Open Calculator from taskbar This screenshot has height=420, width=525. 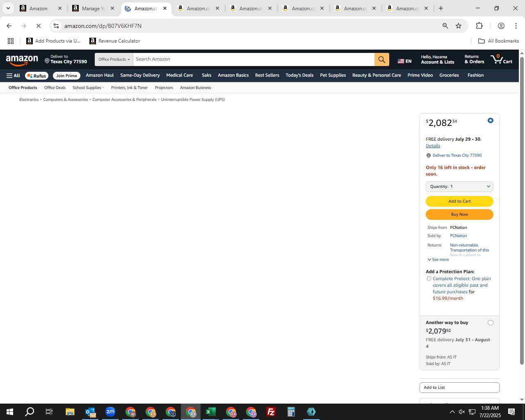pyautogui.click(x=291, y=412)
